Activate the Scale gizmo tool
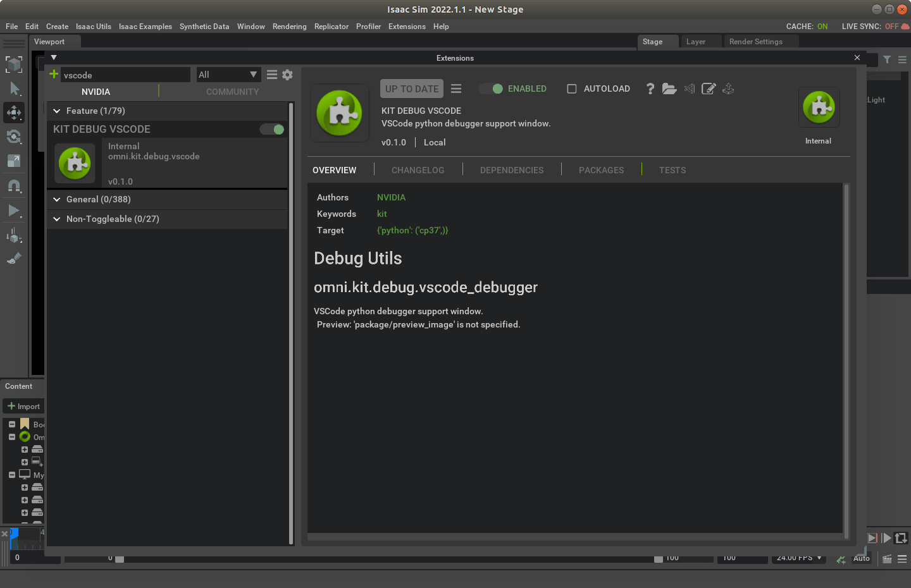Screen dimensions: 911x588 (14, 161)
